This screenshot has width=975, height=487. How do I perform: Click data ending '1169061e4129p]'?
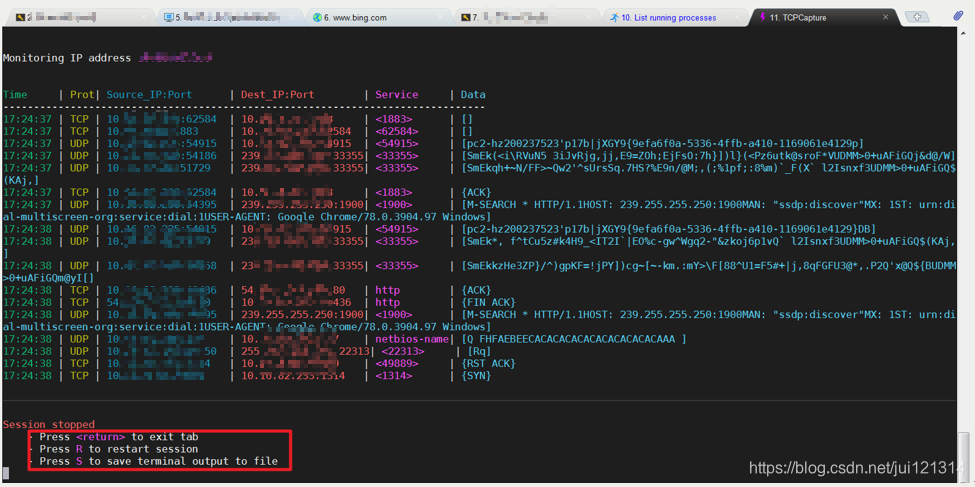click(662, 144)
